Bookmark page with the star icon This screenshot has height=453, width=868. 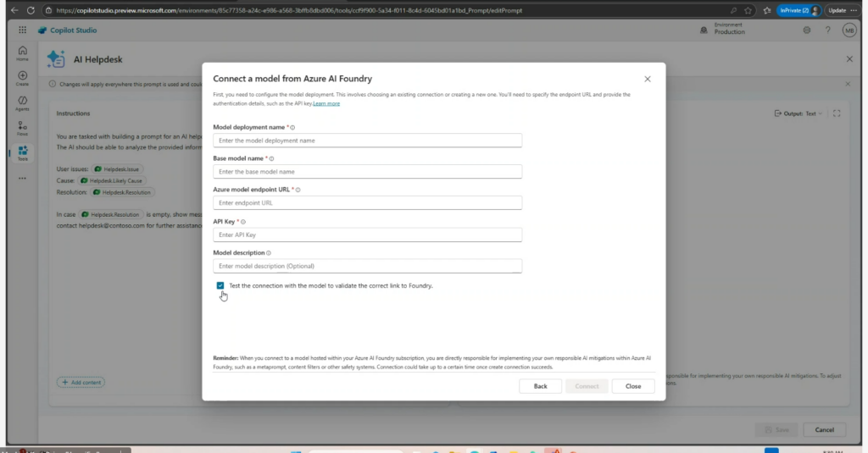click(748, 10)
